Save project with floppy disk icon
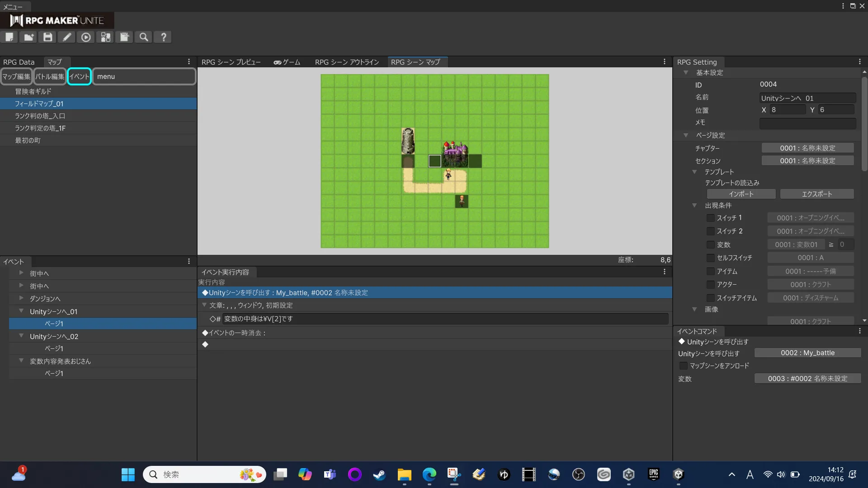The image size is (868, 488). coord(48,37)
